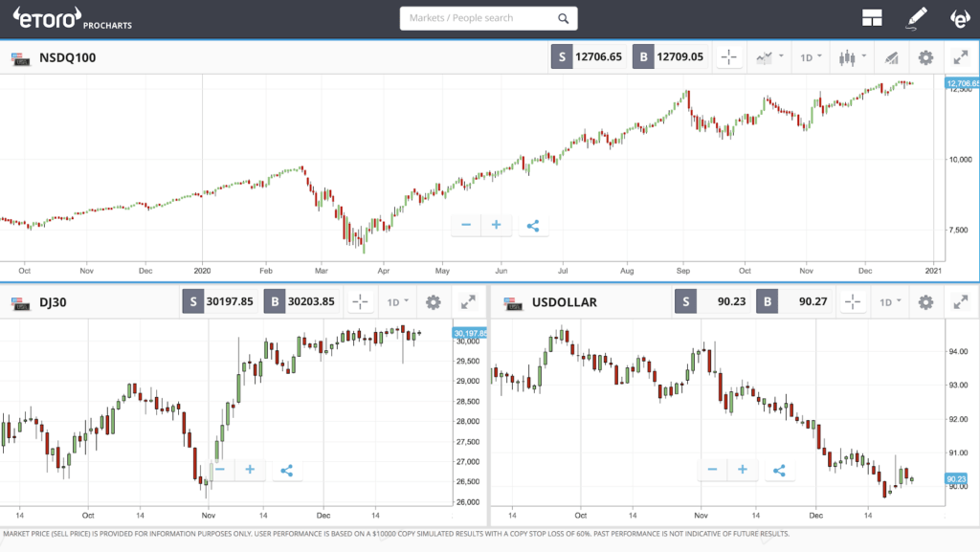The image size is (980, 552).
Task: Open the DJ30 1D timeframe dropdown
Action: 397,302
